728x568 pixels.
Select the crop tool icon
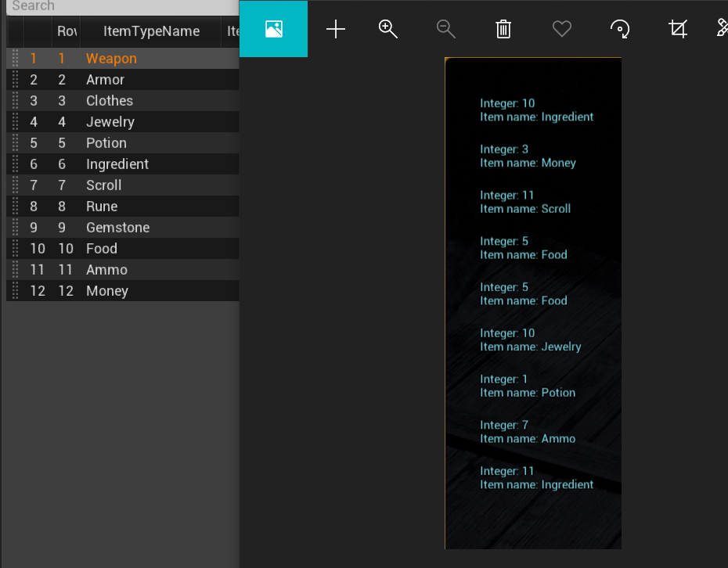point(678,29)
